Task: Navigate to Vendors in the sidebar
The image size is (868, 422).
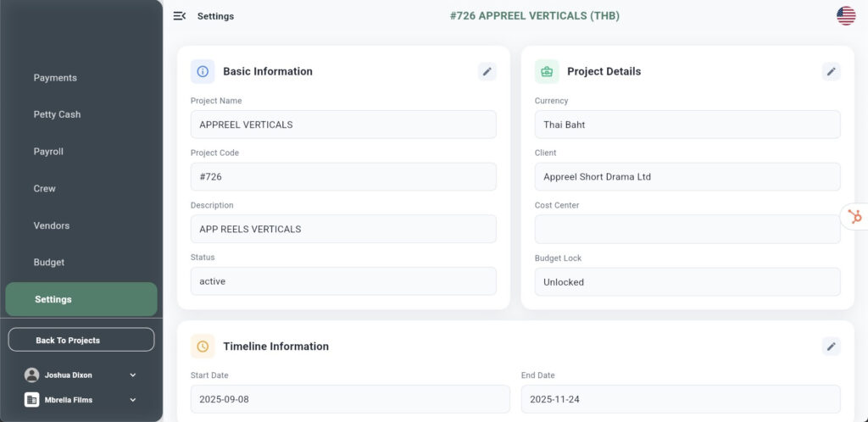Action: pos(51,226)
